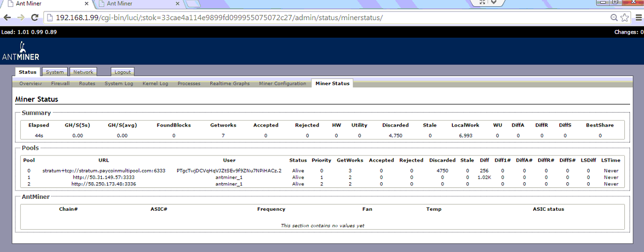
Task: Click the BestShare column header
Action: pos(600,125)
